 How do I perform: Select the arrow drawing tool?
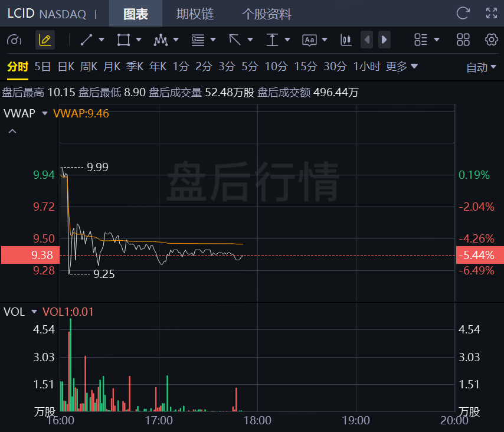tap(235, 40)
